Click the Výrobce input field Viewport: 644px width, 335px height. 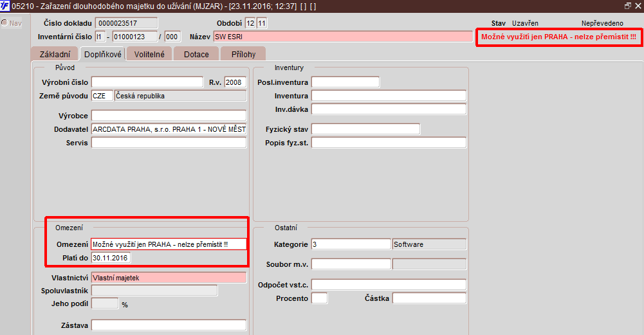[169, 115]
